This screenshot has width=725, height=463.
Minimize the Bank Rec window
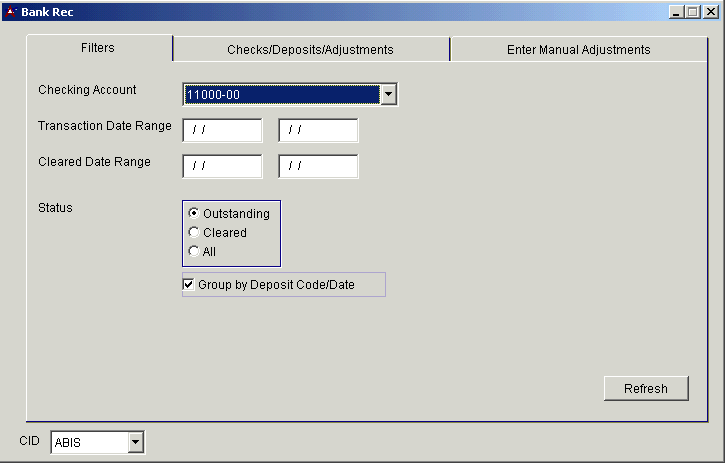click(x=677, y=12)
